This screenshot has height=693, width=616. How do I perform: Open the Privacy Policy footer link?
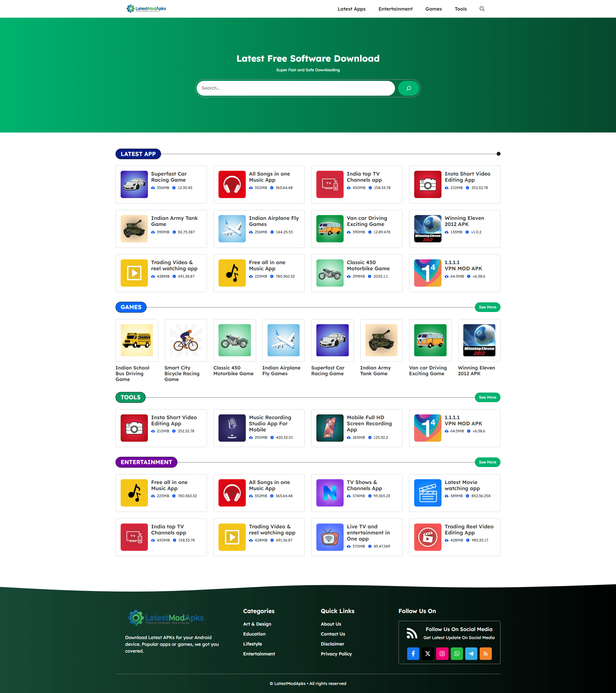[336, 654]
